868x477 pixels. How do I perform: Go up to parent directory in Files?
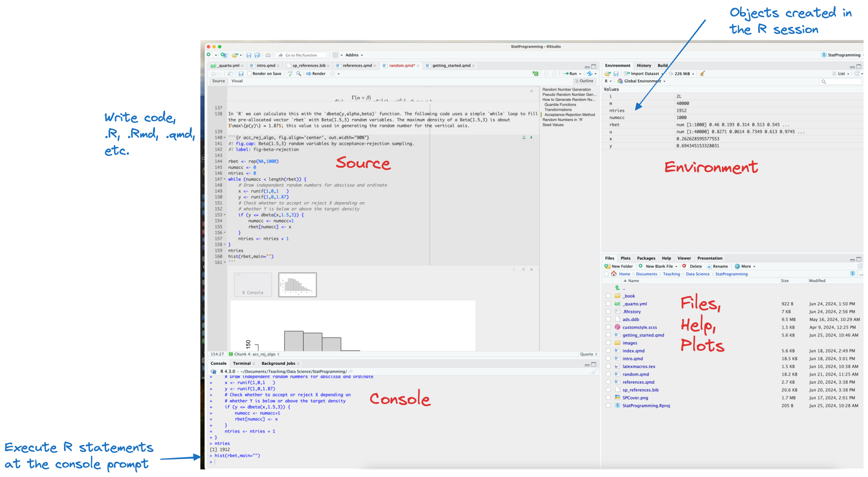617,288
